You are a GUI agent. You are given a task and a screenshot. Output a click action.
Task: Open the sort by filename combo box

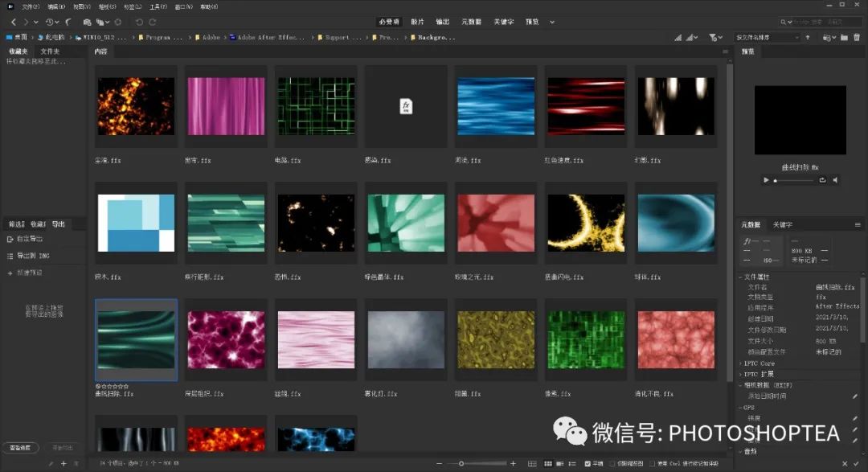767,38
